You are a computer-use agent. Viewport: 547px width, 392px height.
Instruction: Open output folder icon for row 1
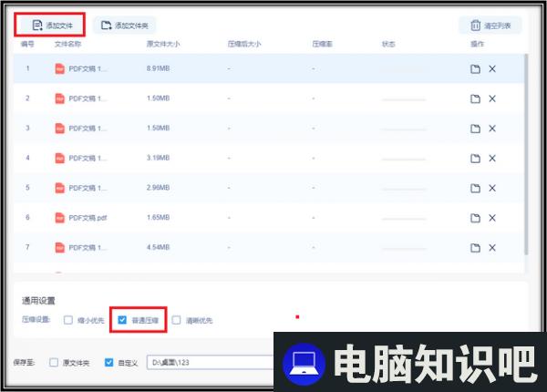(x=475, y=68)
